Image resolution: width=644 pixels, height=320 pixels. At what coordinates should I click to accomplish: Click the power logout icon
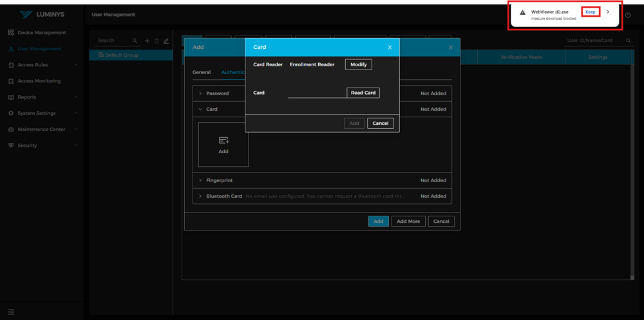pyautogui.click(x=628, y=14)
